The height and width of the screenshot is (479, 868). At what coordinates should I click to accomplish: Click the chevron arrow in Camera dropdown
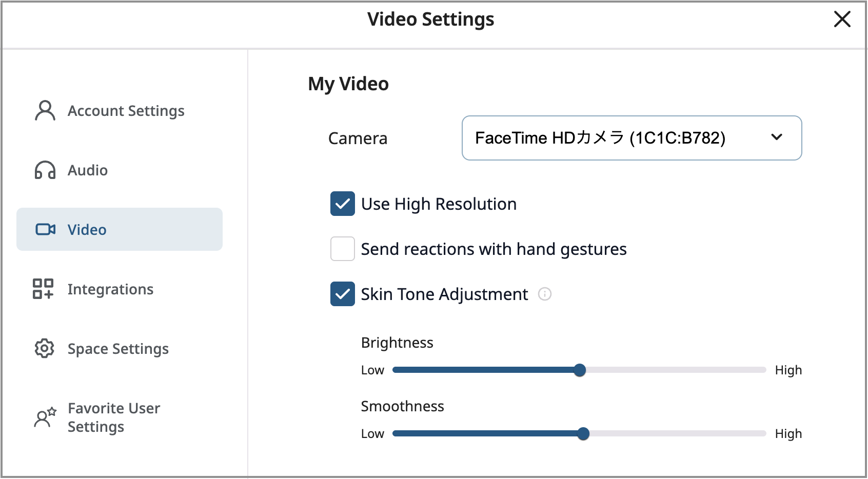pyautogui.click(x=777, y=137)
